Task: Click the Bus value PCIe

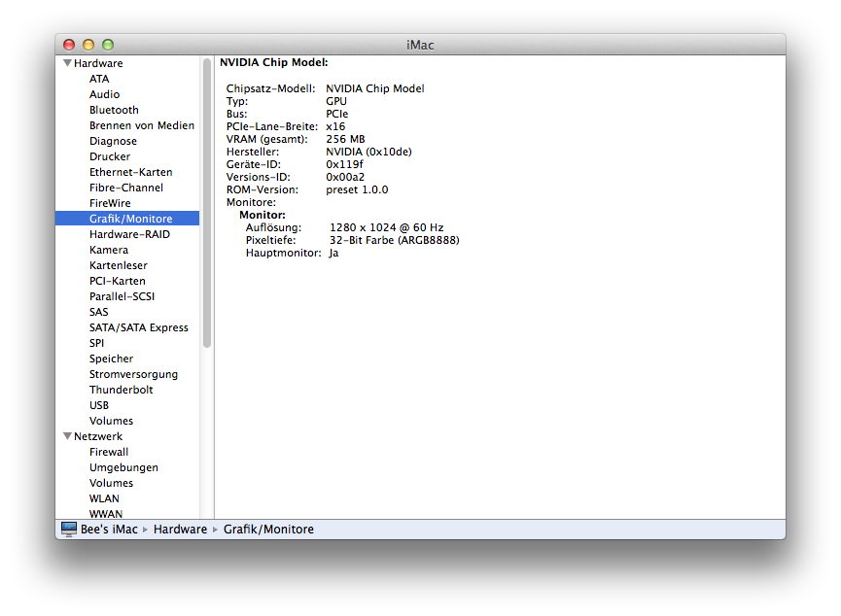Action: tap(337, 114)
